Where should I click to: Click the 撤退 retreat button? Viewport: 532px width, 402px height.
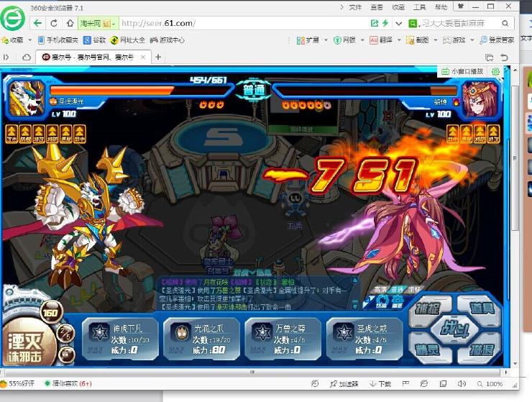pos(482,350)
